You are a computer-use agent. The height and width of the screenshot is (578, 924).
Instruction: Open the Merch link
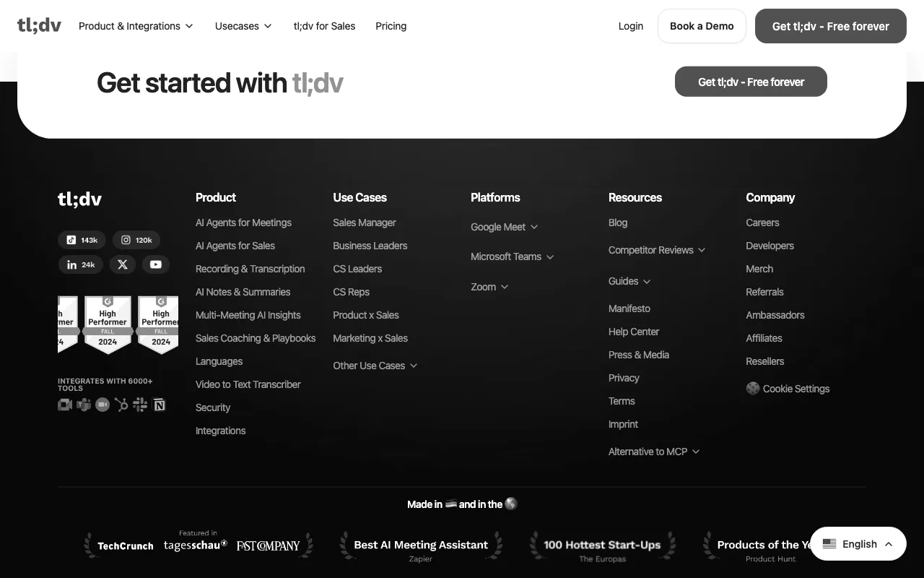759,269
